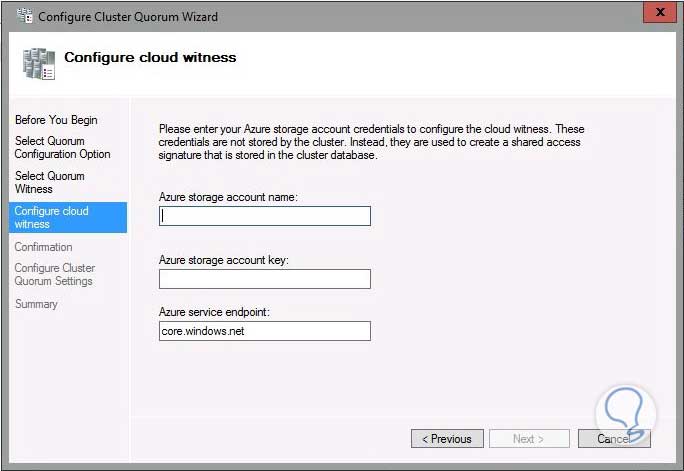The height and width of the screenshot is (471, 684).
Task: Open the Select Quorum Configuration Option step
Action: click(62, 147)
